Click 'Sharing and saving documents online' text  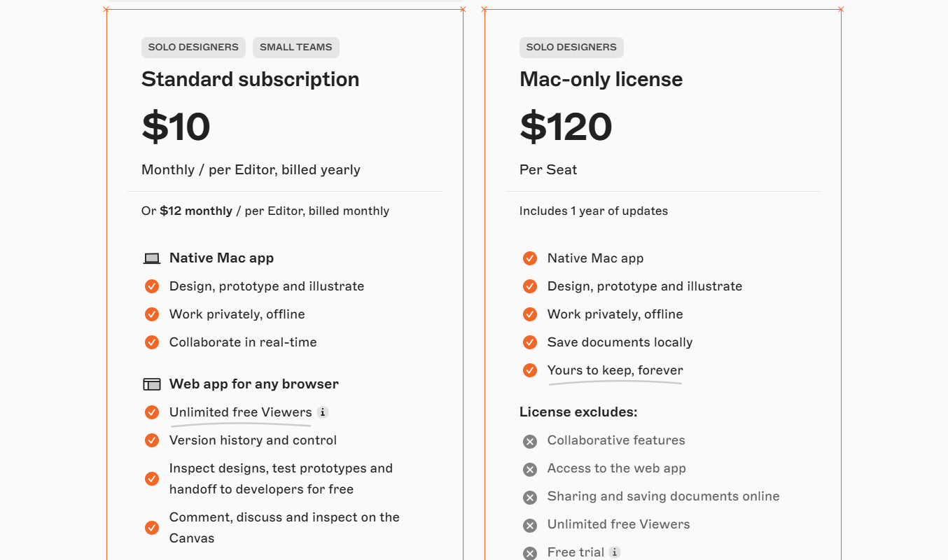click(x=664, y=496)
